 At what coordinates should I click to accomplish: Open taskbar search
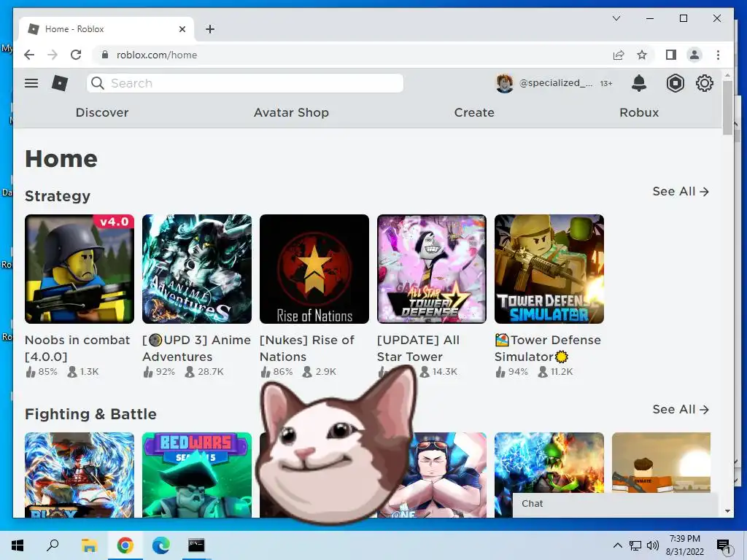(x=53, y=545)
